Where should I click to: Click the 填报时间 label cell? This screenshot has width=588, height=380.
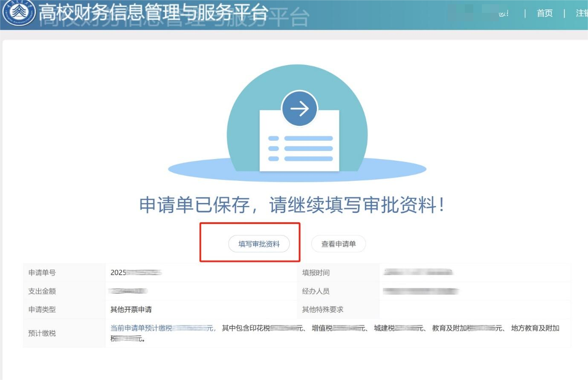(x=316, y=273)
